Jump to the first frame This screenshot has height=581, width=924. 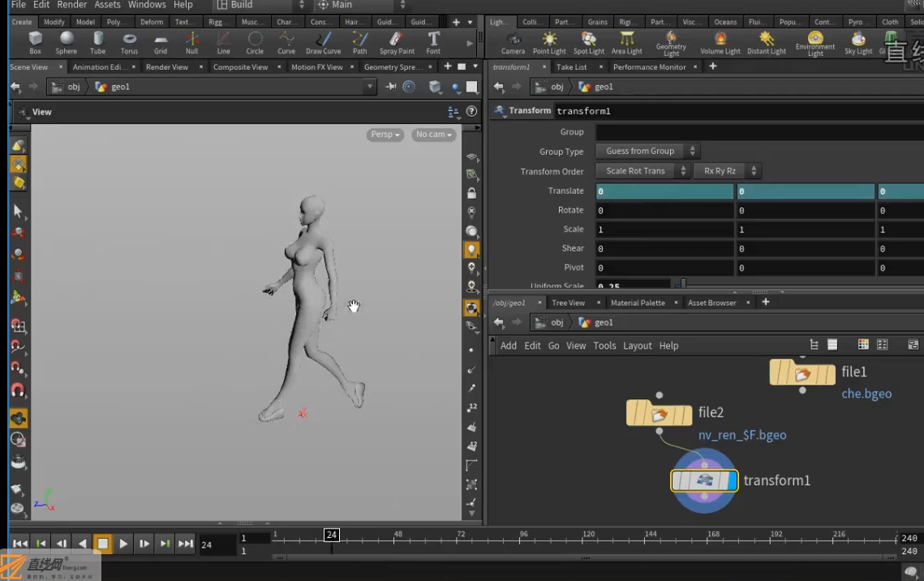click(19, 544)
